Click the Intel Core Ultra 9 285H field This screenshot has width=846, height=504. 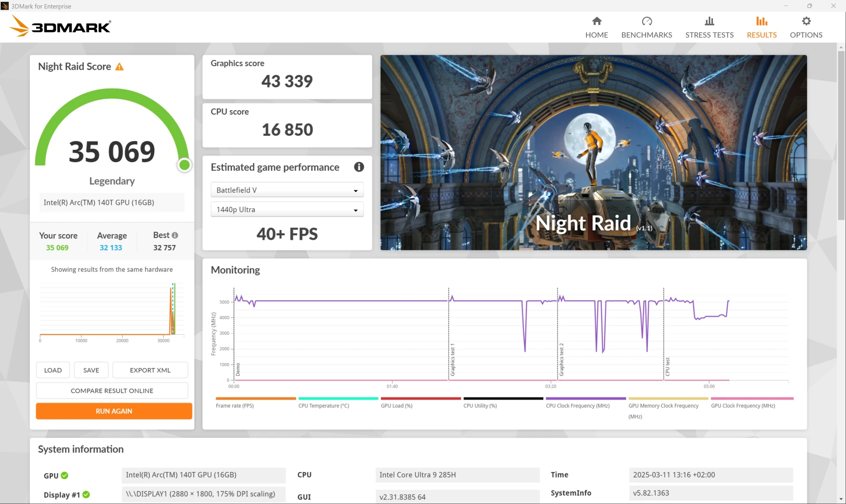(x=457, y=475)
